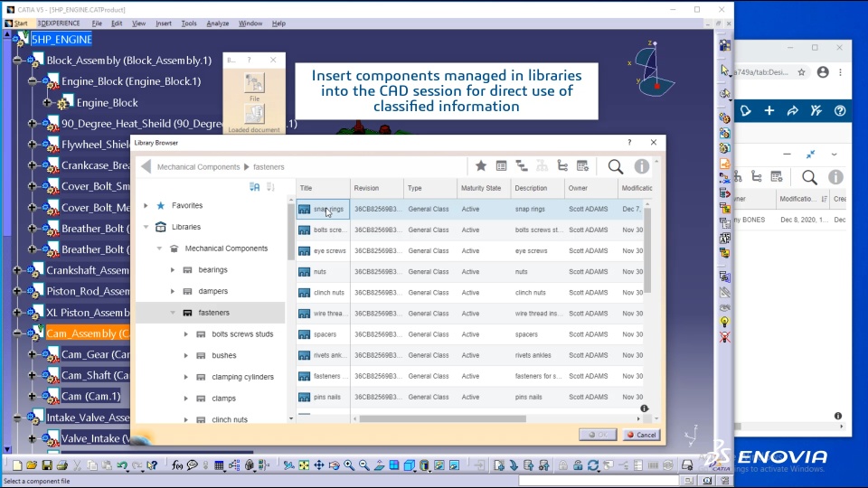Sort by the Title column header
Viewport: 868px width, 488px height.
pyautogui.click(x=324, y=188)
